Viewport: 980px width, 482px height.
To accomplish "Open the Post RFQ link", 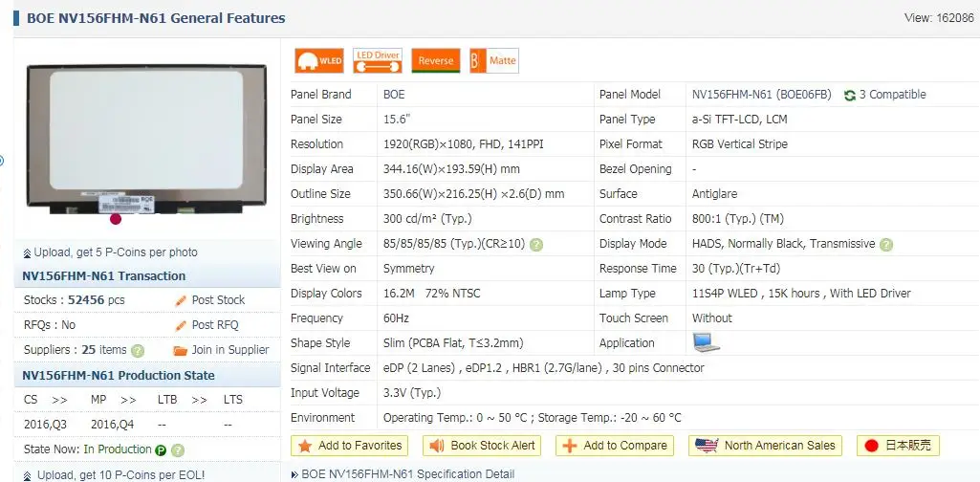I will coord(215,325).
